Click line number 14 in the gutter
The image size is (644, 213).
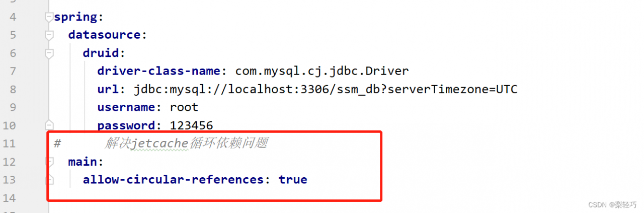click(x=9, y=197)
